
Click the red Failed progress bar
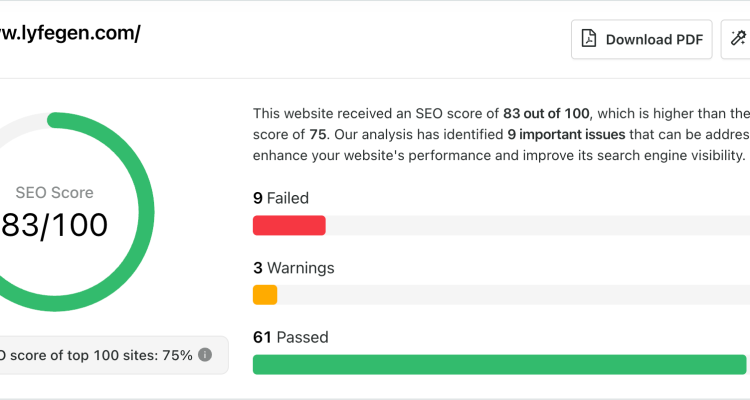click(289, 225)
